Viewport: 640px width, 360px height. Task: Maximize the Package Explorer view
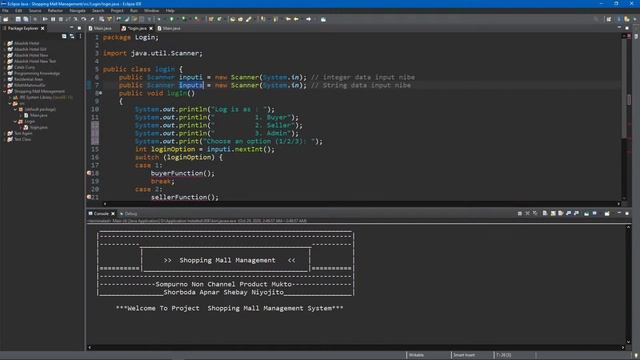(x=79, y=28)
